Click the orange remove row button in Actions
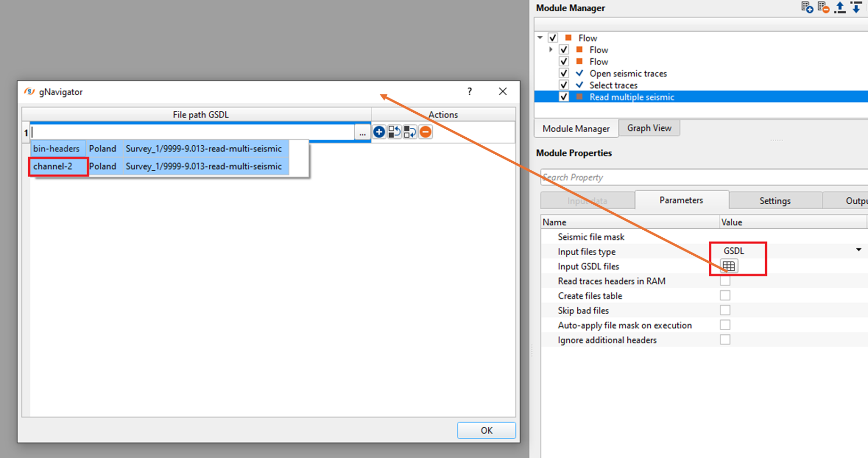 pos(426,132)
